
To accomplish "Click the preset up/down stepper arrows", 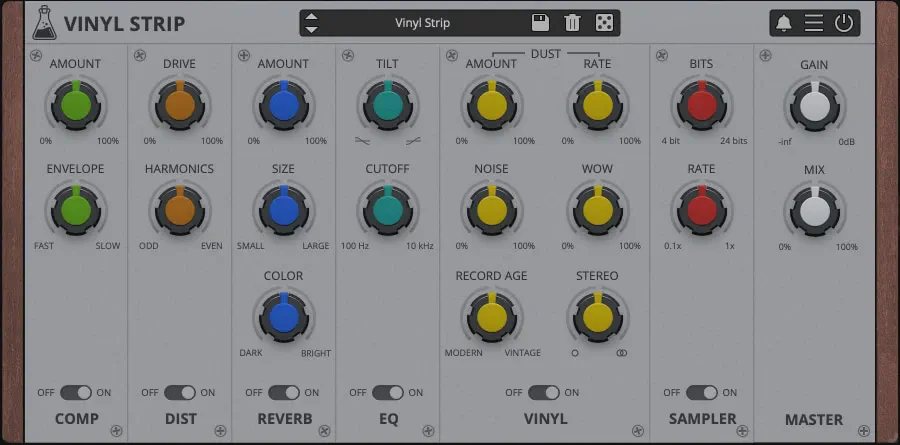I will pos(312,23).
